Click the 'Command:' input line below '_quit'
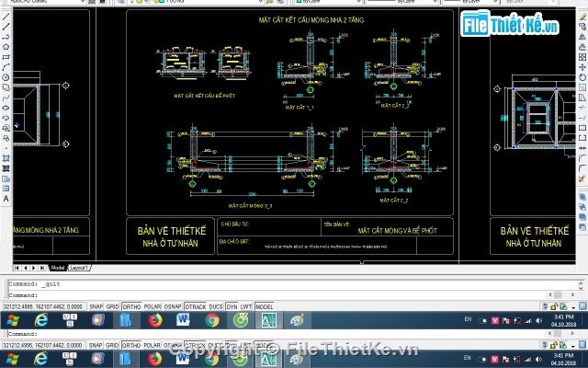 [x=277, y=295]
